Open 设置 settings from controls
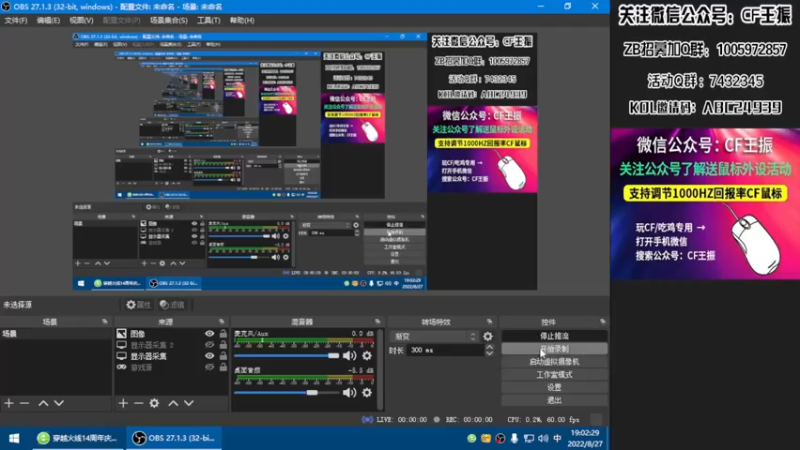800x450 pixels. (x=554, y=387)
